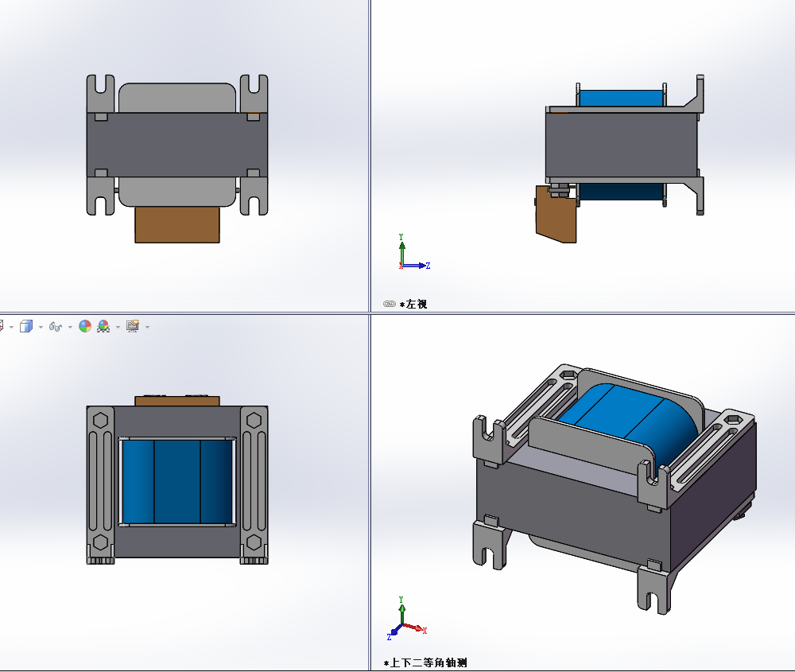Click the View Settings monitor icon
The height and width of the screenshot is (672, 795).
point(133,327)
